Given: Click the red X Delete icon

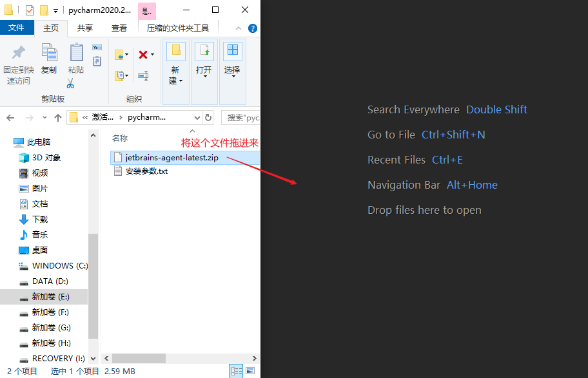Looking at the screenshot, I should (x=143, y=55).
